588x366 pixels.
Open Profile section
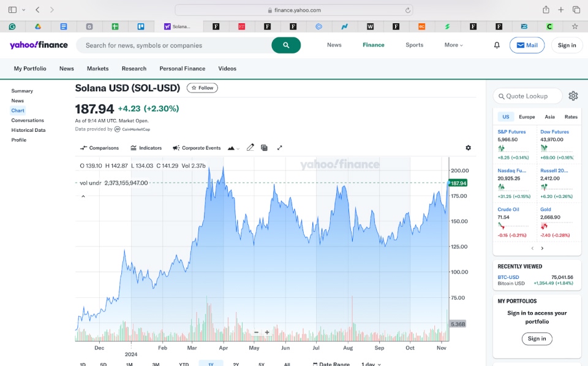click(x=19, y=140)
